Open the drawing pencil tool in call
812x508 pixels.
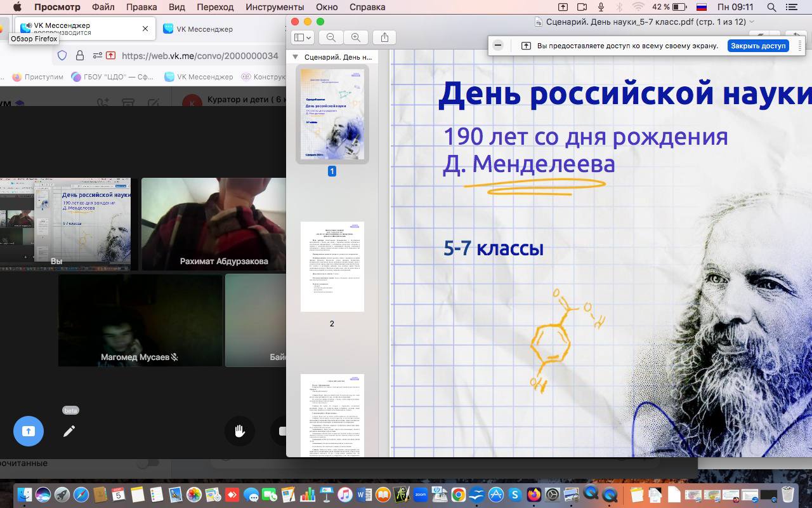[x=69, y=431]
